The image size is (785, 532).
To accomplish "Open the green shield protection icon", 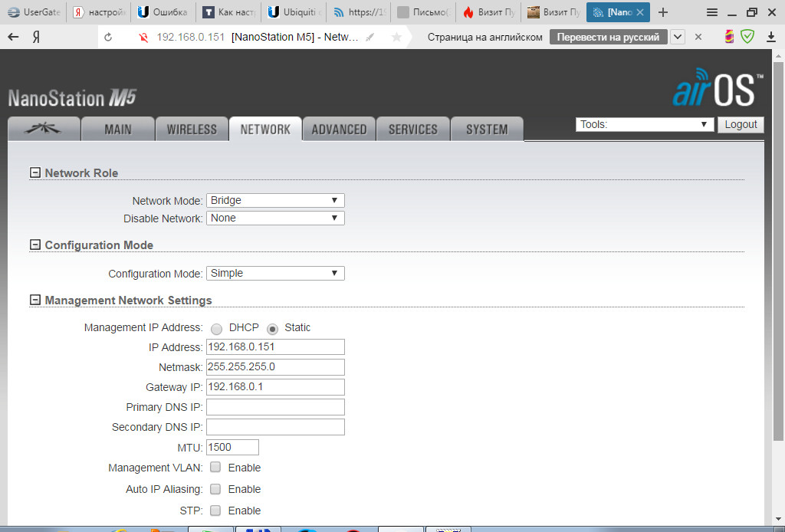I will point(747,37).
